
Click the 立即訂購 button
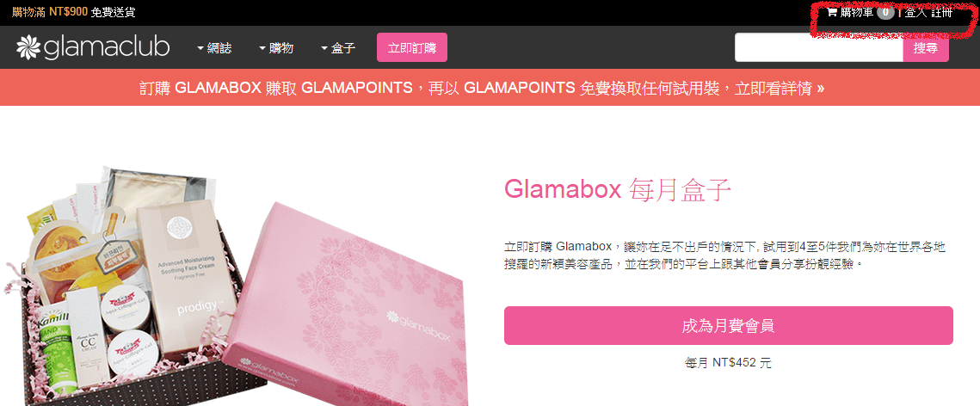coord(412,47)
